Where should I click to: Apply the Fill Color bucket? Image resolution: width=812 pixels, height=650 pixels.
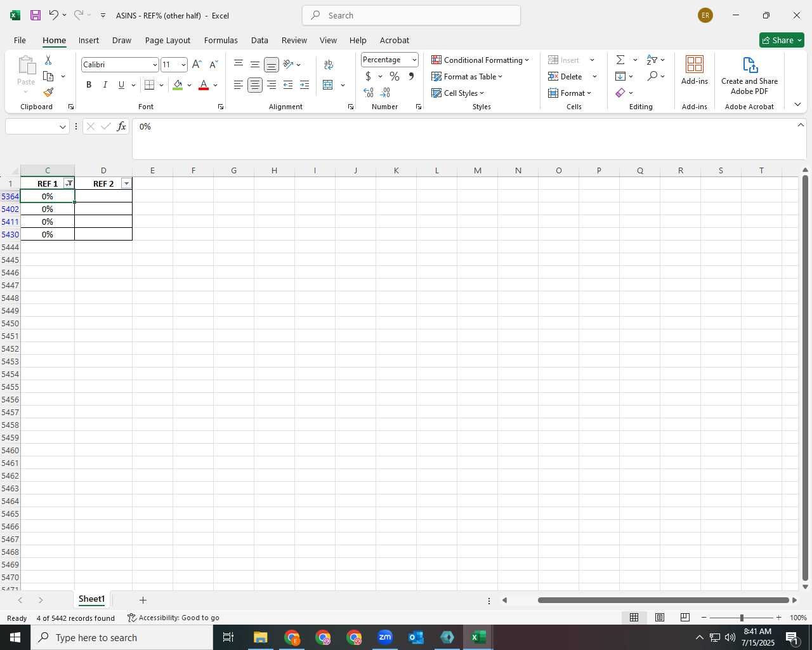click(178, 85)
